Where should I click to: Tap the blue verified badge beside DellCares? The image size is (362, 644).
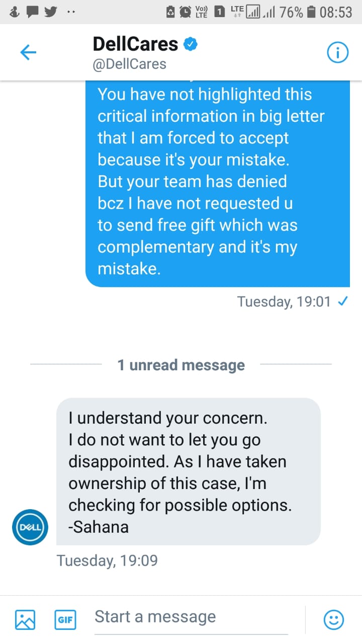[x=191, y=44]
